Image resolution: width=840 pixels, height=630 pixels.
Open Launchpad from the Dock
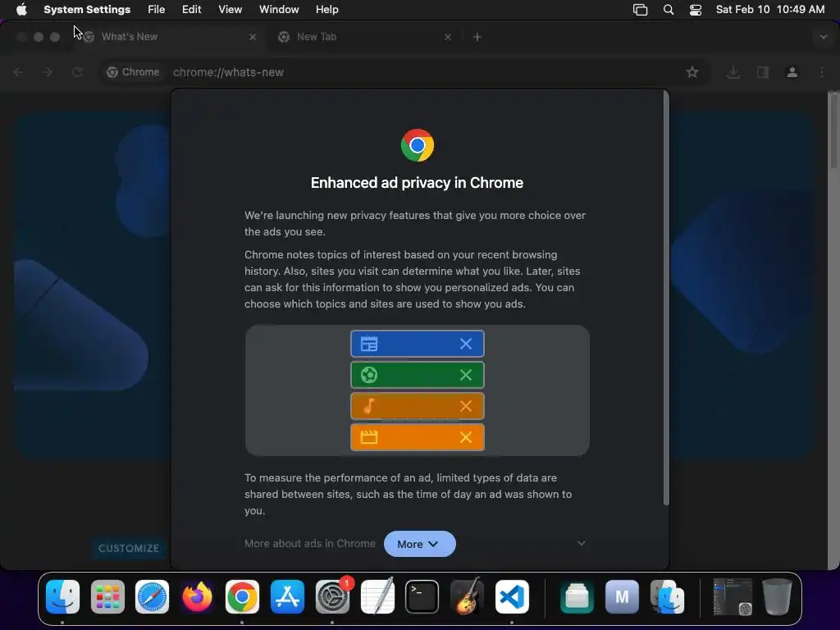pyautogui.click(x=107, y=597)
